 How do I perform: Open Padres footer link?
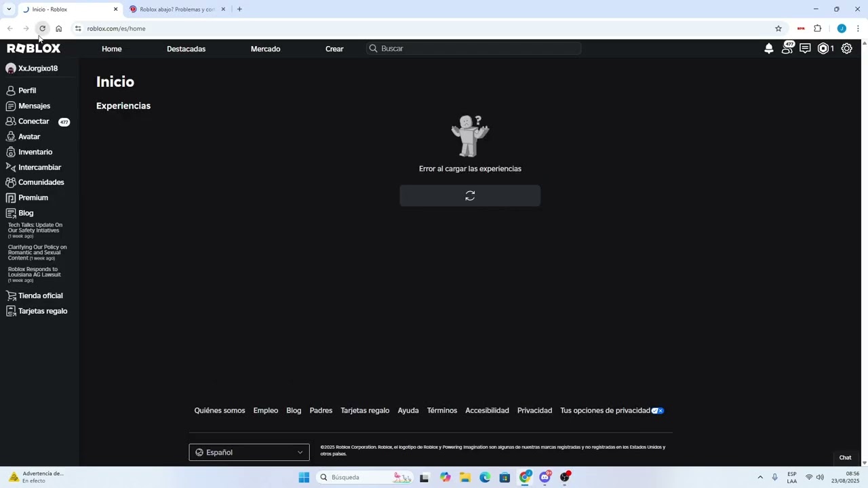click(x=321, y=411)
